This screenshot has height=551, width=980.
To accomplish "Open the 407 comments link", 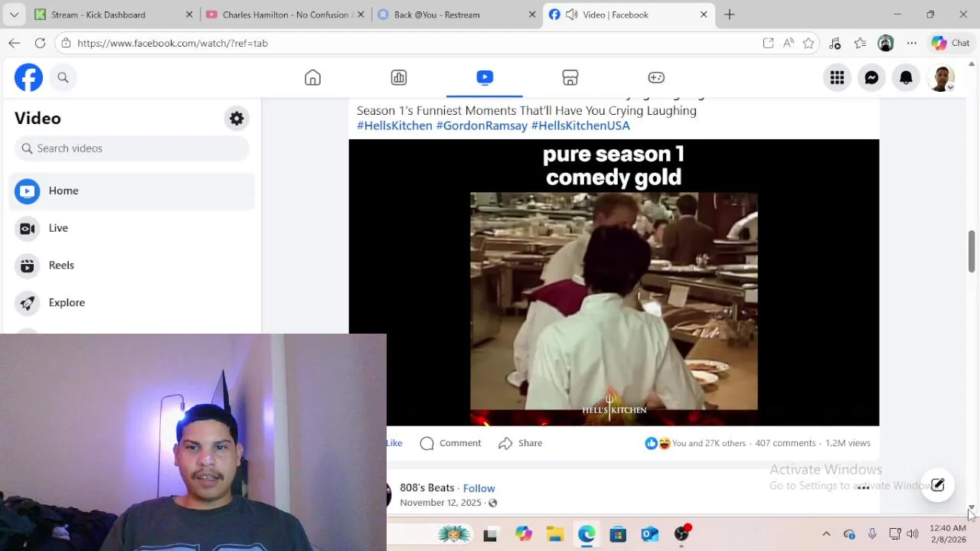I will coord(785,443).
